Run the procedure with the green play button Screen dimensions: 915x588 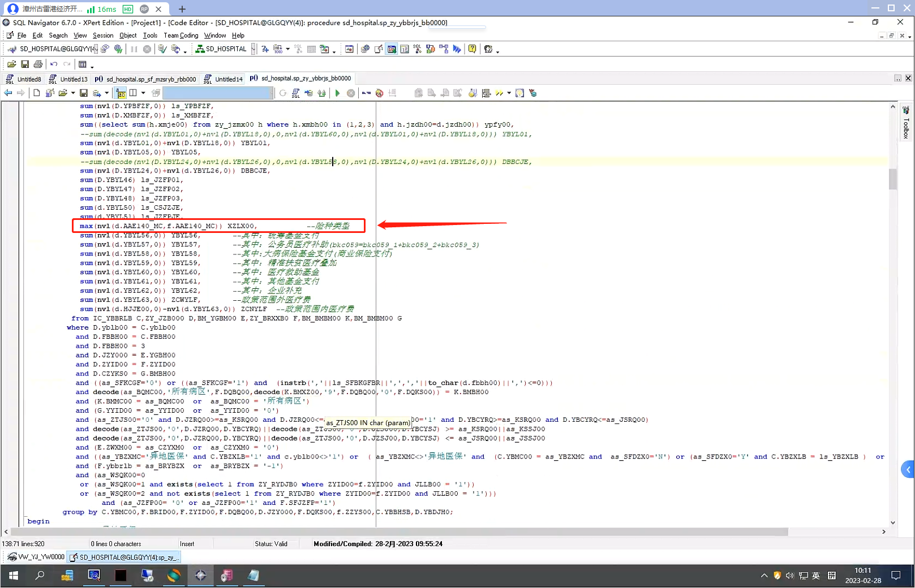337,93
